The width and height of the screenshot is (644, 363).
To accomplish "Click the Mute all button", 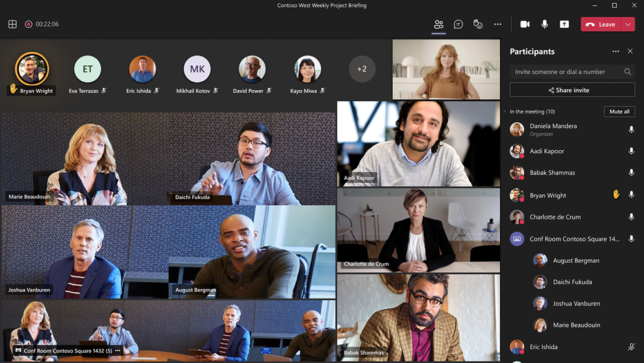I will 619,112.
